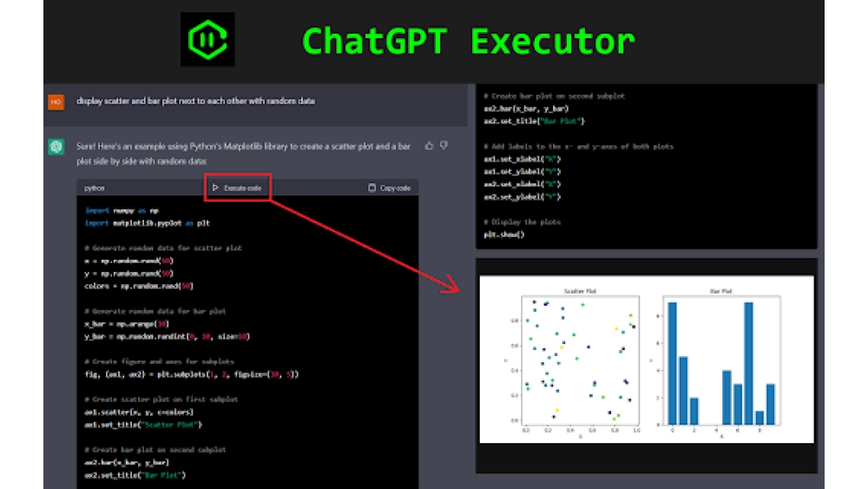
Task: Click the line 'ax1.scatter(x, y, c=colors)'
Action: 139,412
